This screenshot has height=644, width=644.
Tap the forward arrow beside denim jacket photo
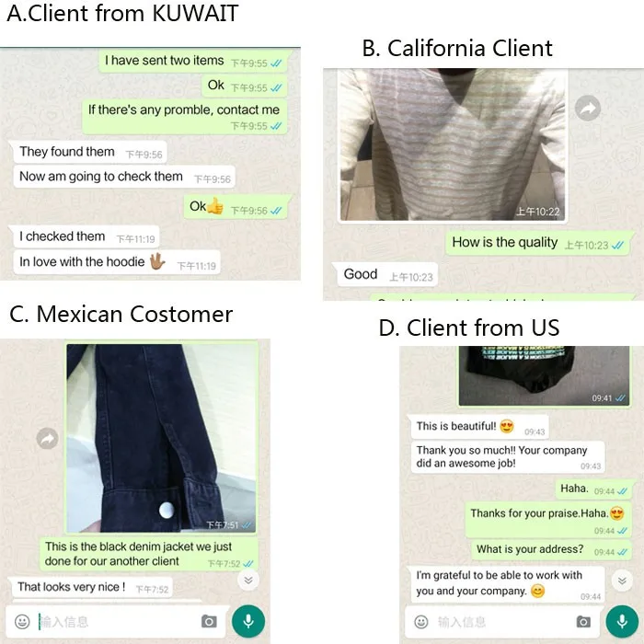47,438
